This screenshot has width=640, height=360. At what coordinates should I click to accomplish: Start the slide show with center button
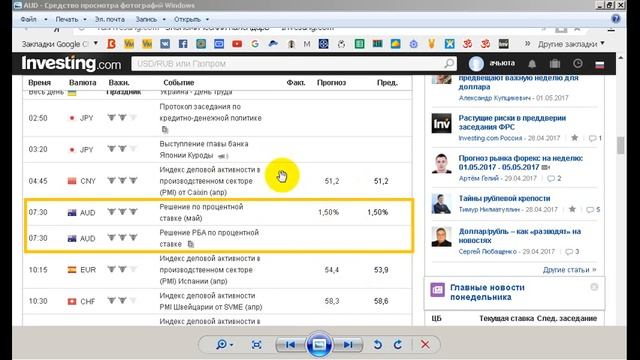click(319, 345)
